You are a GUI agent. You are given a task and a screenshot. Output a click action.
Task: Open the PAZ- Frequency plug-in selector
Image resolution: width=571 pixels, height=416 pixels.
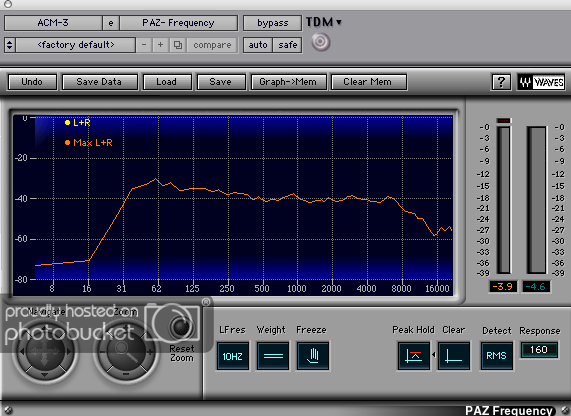tap(178, 23)
